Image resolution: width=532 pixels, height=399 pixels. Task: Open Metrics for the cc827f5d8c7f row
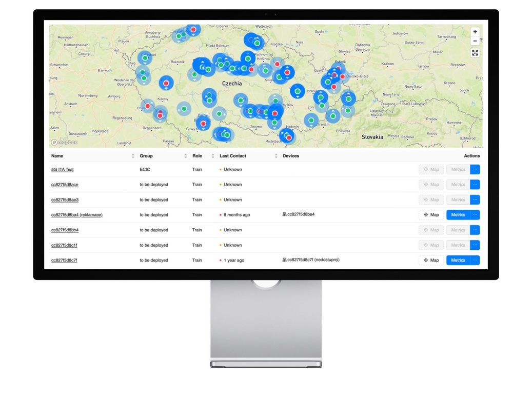point(458,260)
